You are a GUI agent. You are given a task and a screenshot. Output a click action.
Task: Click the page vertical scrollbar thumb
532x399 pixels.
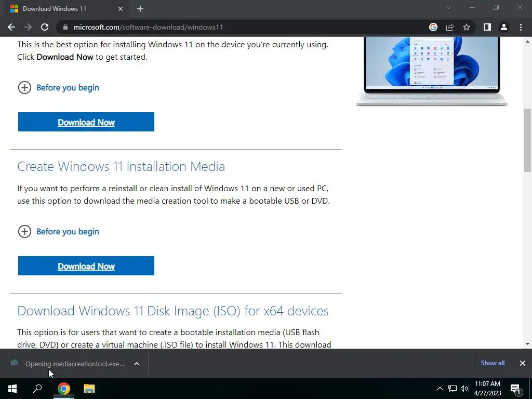(527, 140)
